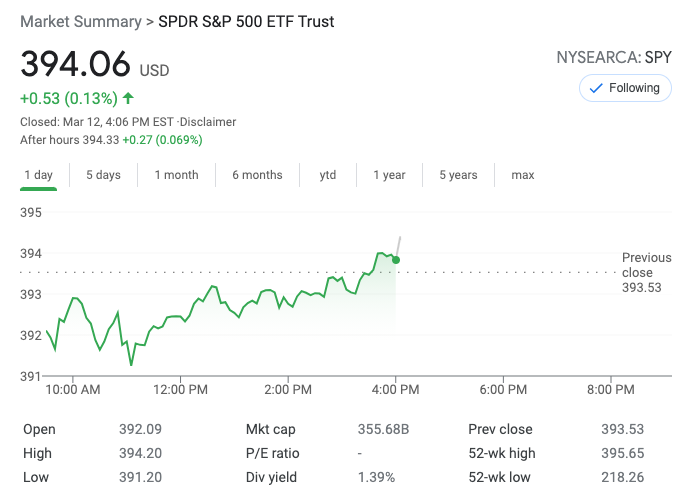Open the Disclaimer link
The height and width of the screenshot is (495, 689).
coord(208,122)
